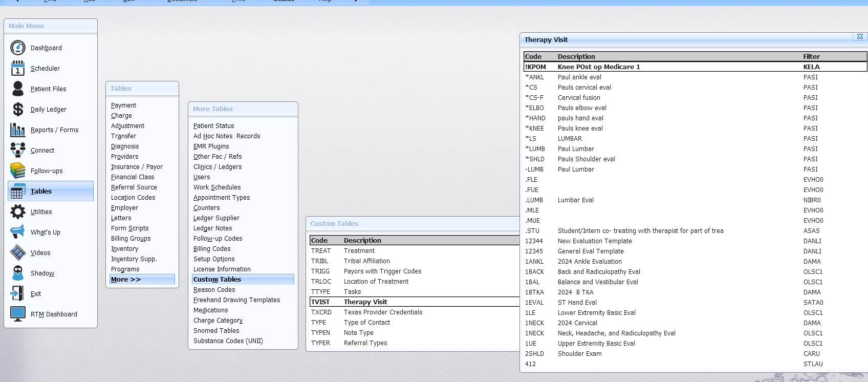Open Follow-up Codes table
Screen dimensions: 868x382
point(218,238)
